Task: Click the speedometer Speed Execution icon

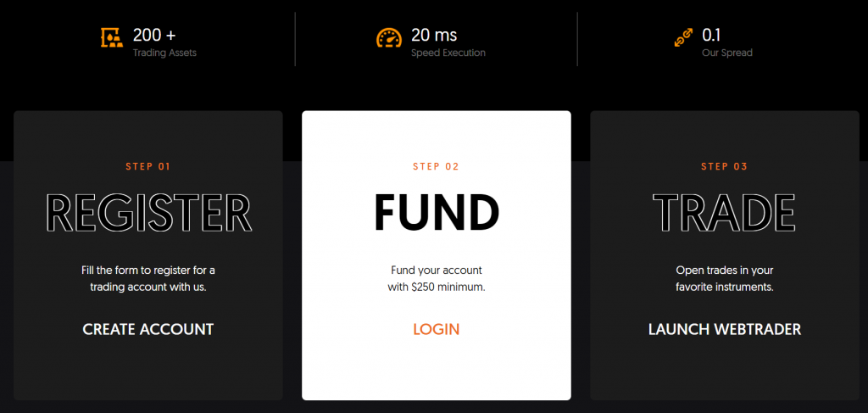Action: tap(389, 37)
